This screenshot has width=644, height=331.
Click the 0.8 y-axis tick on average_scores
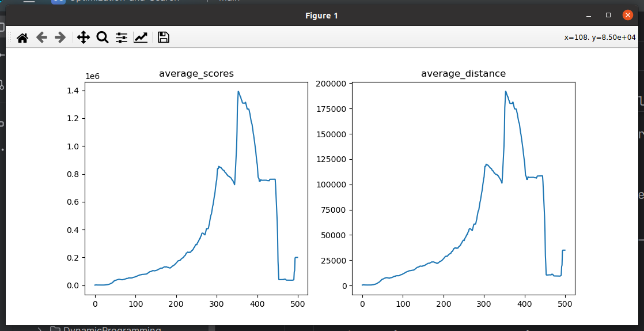pos(73,174)
